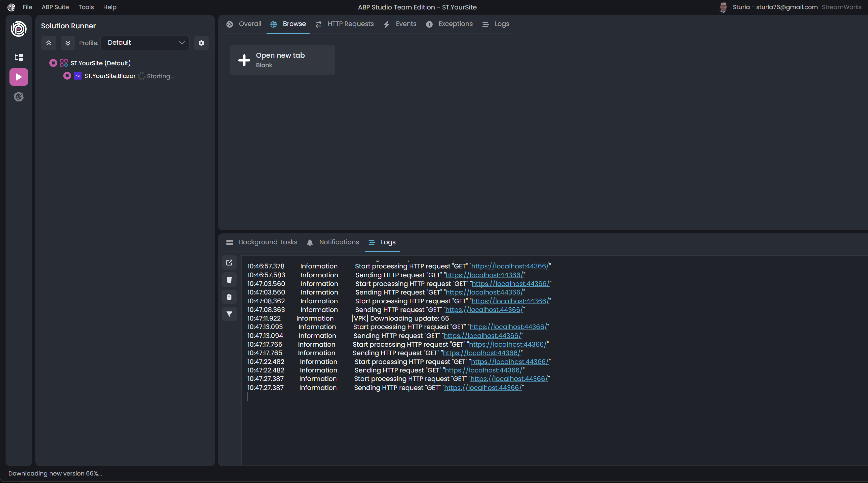
Task: Open the Kubernetes sidebar icon
Action: click(x=19, y=97)
